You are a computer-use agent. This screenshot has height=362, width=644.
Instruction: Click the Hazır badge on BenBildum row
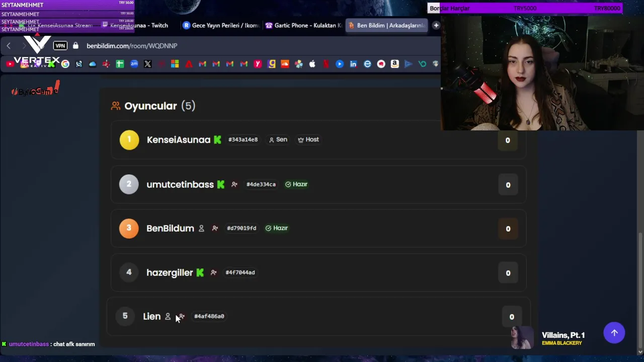(x=277, y=228)
